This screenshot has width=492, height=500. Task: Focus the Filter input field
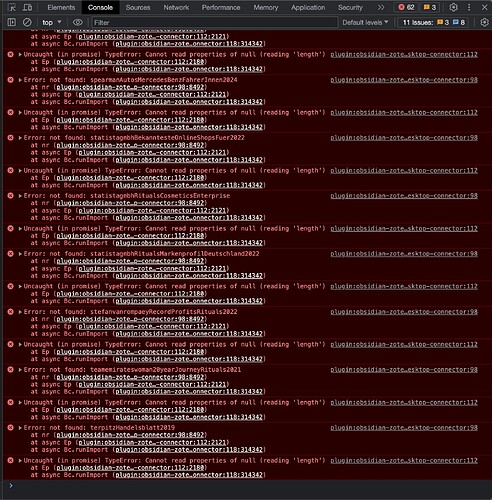pyautogui.click(x=215, y=22)
